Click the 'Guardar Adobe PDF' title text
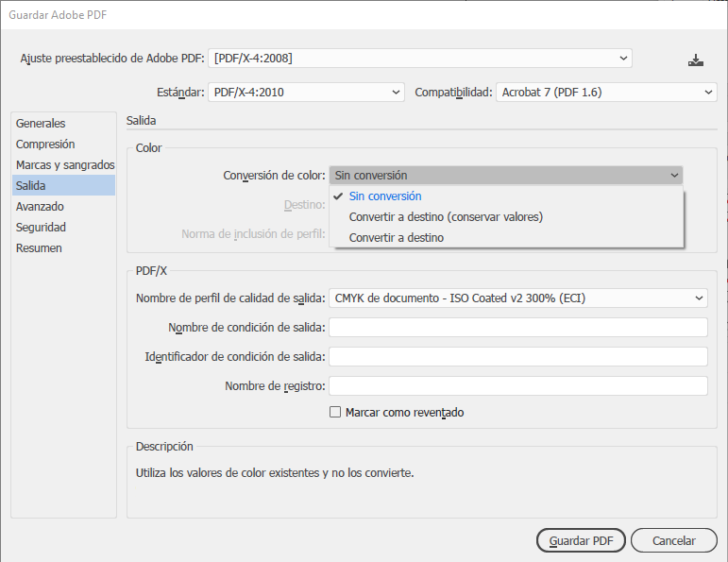728x562 pixels. coord(58,15)
